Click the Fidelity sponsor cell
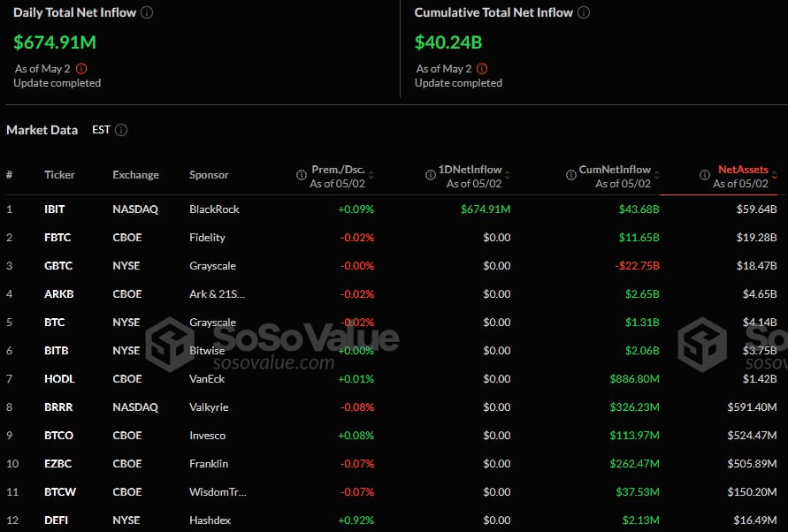Viewport: 788px width, 532px height. click(x=207, y=238)
